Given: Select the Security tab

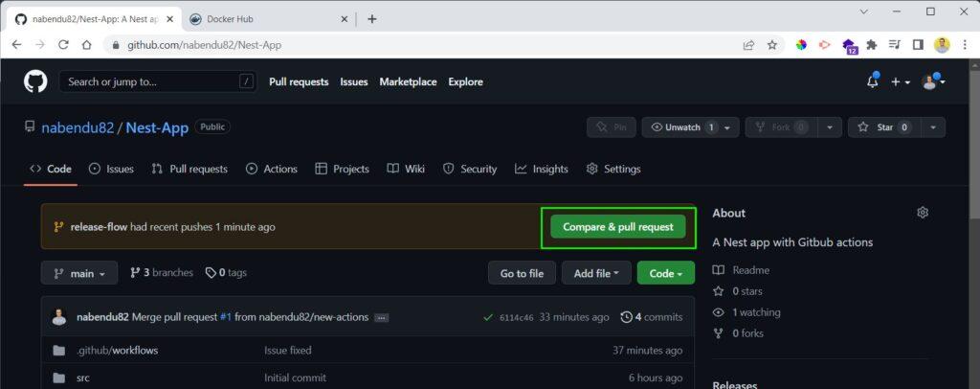Looking at the screenshot, I should click(470, 169).
